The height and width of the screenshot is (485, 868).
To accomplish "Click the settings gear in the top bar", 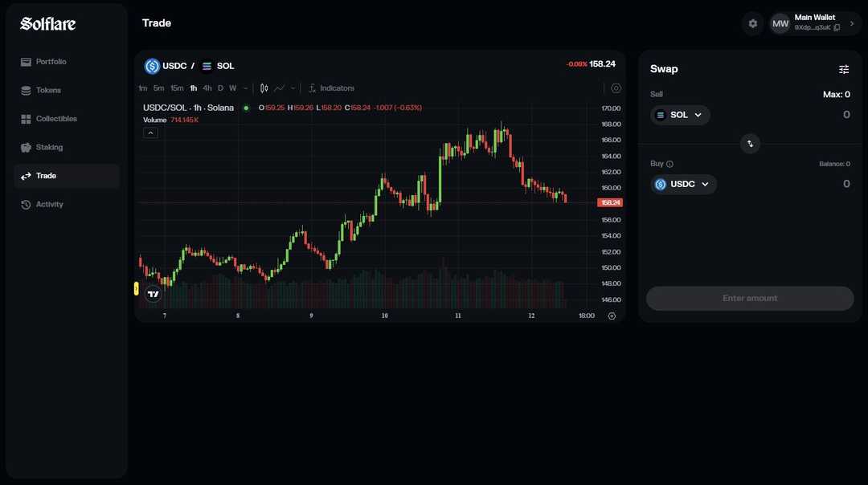I will pos(752,23).
